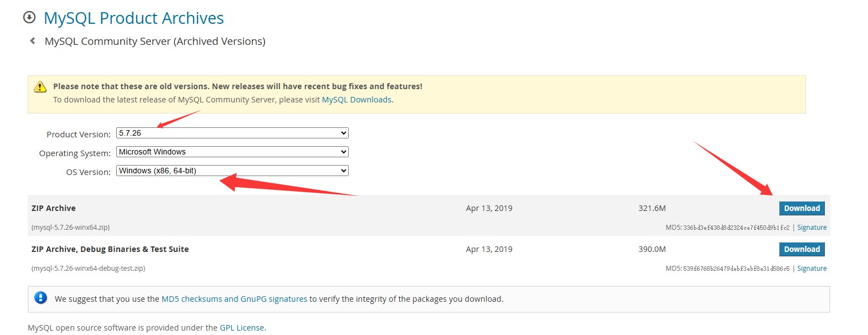Screen dimensions: 868x335
Task: Open the Signature link for mysql-5.7.26-winx64.zip
Action: pos(812,228)
